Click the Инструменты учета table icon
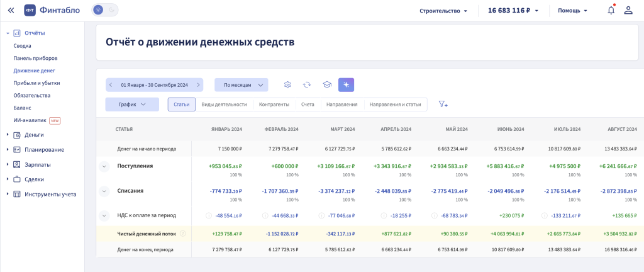Screen dimensions: 644x272 click(17, 194)
